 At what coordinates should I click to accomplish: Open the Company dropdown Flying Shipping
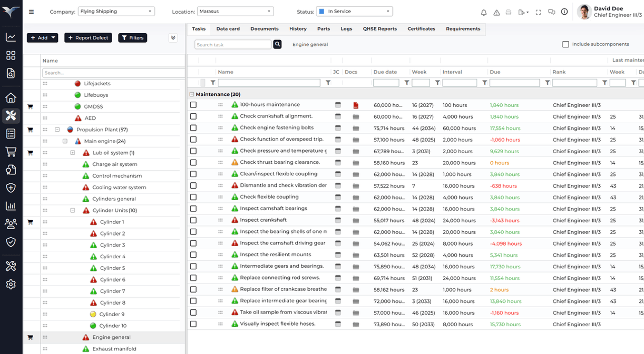click(116, 11)
